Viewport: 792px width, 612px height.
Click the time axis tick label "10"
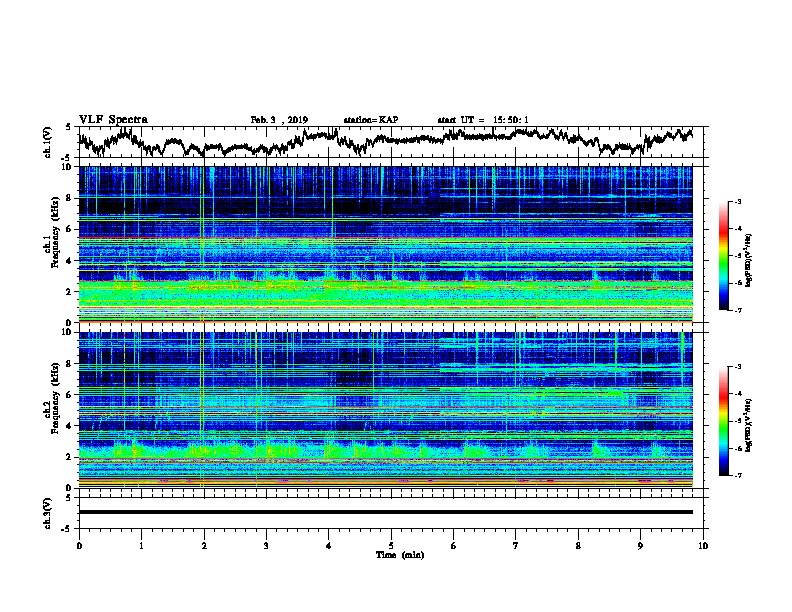[x=703, y=546]
